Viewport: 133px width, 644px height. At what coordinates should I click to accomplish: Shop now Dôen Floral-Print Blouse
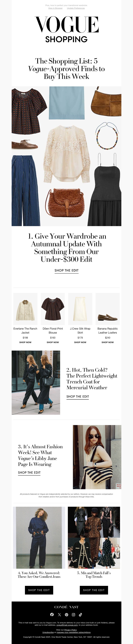click(x=53, y=342)
